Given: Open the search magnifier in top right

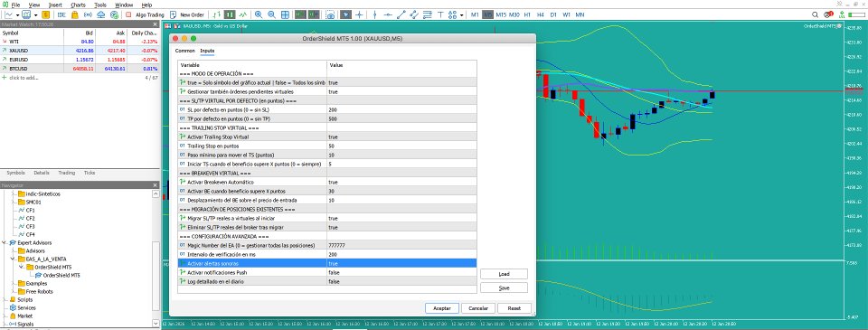Looking at the screenshot, I should (x=815, y=14).
